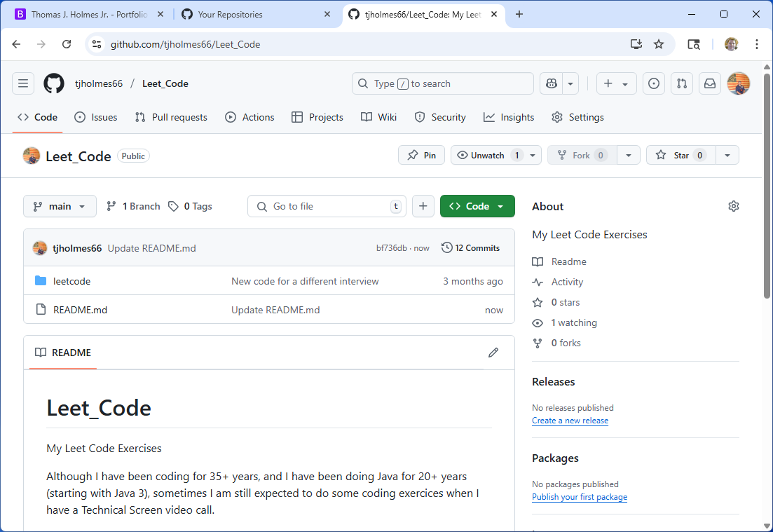Open the GitHub global navigation menu
The width and height of the screenshot is (773, 532).
pos(23,84)
